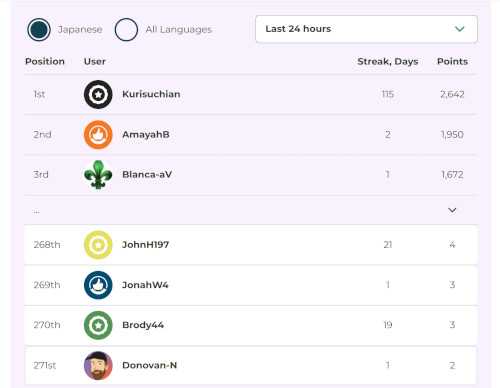500x388 pixels.
Task: Click Blanca-aV's green fleur-de-lis avatar
Action: (x=98, y=175)
